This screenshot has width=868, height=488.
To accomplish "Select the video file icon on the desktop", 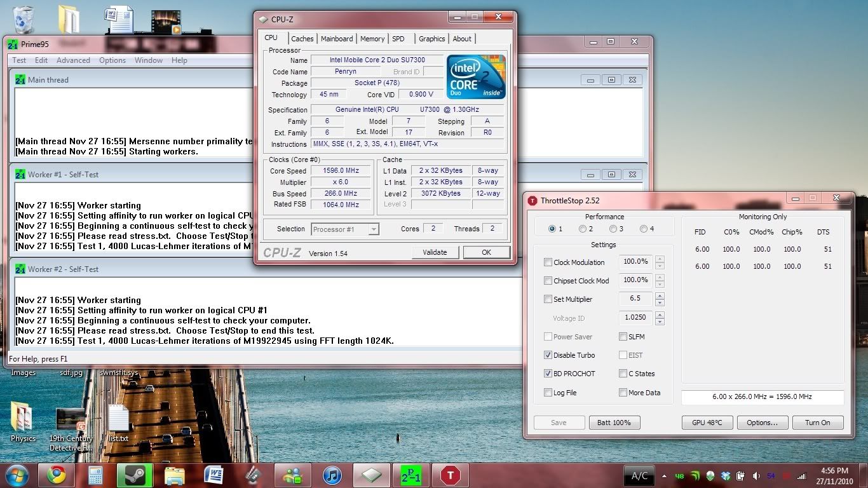I will coord(165,21).
